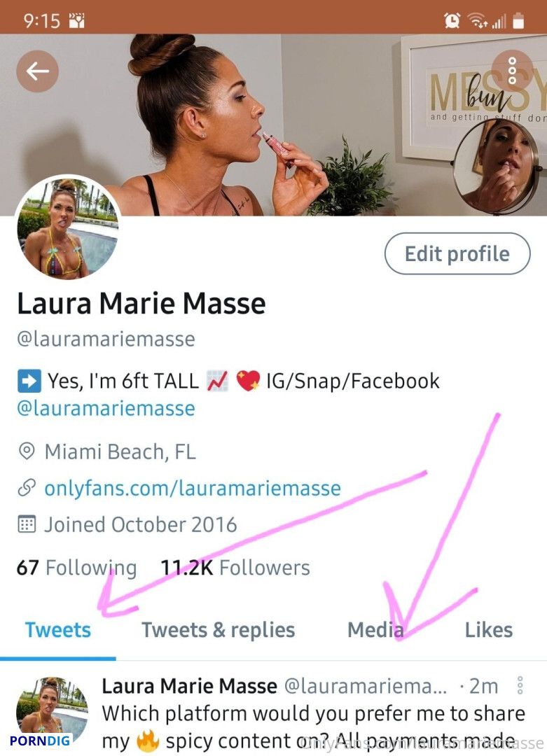Open the large profile avatar photo
Image resolution: width=547 pixels, height=756 pixels.
pos(67,227)
